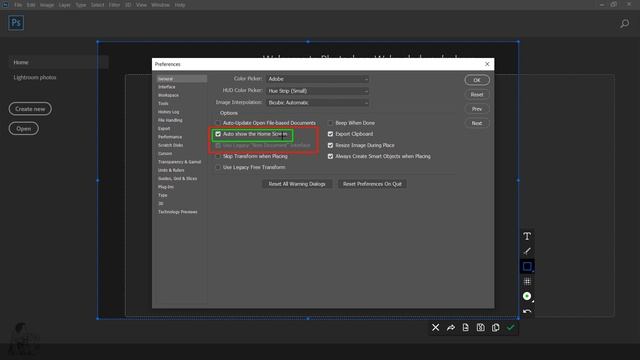This screenshot has height=360, width=640.
Task: Select Home in left sidebar
Action: [x=58, y=62]
